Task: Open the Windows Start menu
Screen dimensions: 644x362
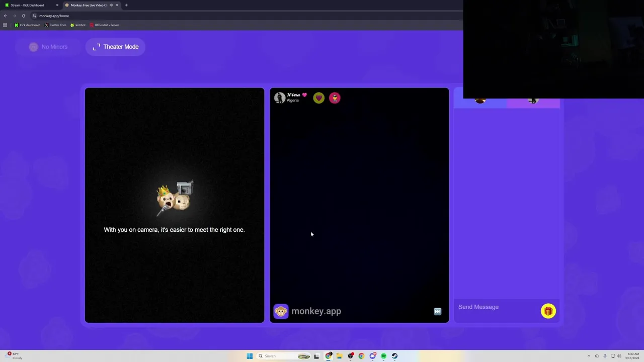Action: click(250, 356)
